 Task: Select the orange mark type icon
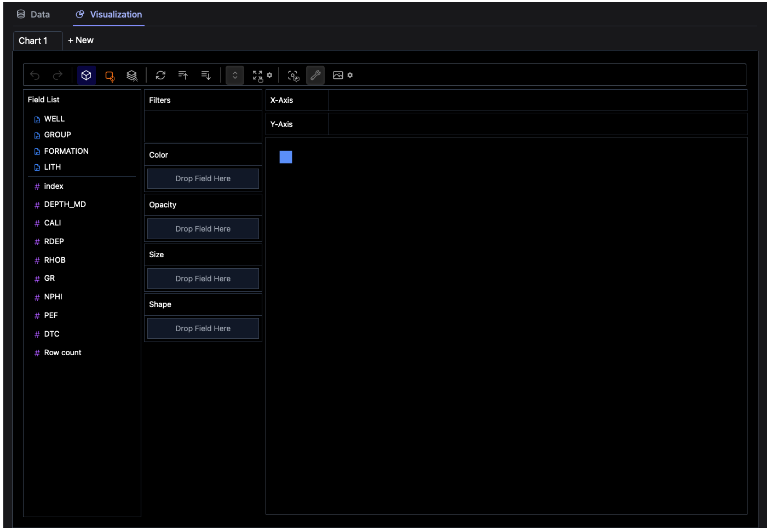click(110, 76)
